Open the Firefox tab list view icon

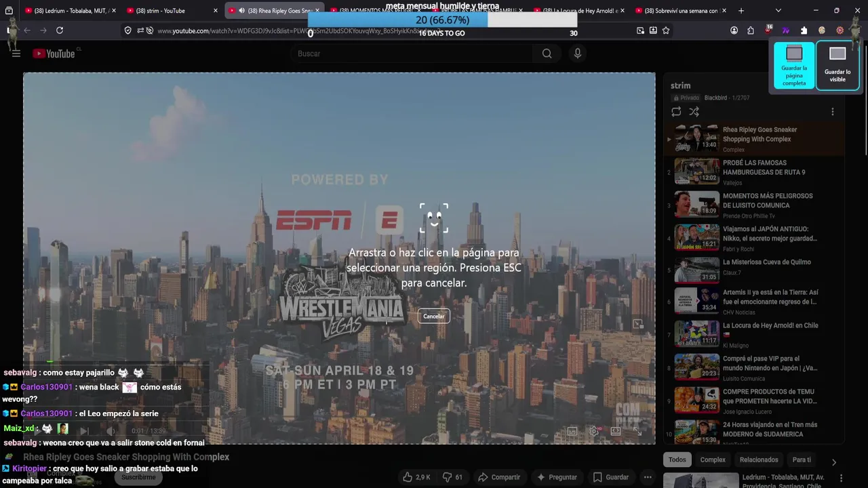(x=9, y=11)
